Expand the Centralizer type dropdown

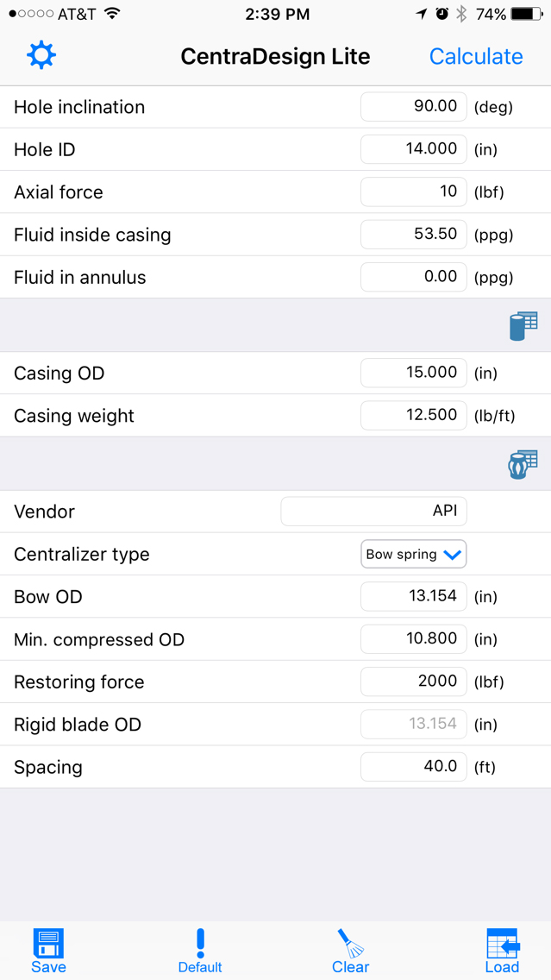(x=414, y=555)
